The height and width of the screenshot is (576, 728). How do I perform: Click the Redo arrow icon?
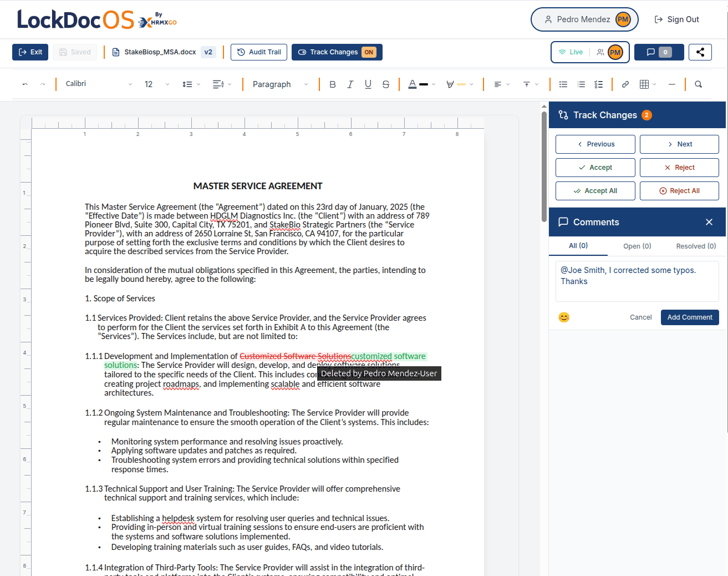coord(43,84)
